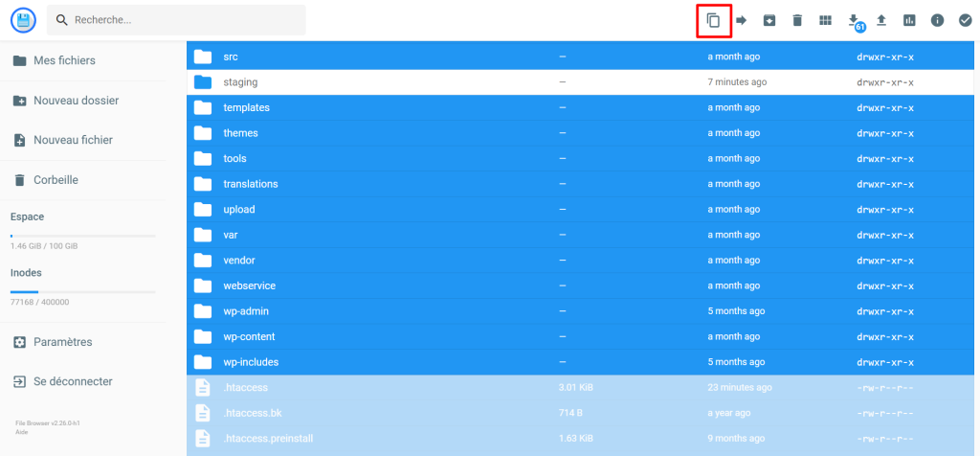Click the copy files icon in toolbar
Screen dimensions: 980x456
tap(713, 20)
